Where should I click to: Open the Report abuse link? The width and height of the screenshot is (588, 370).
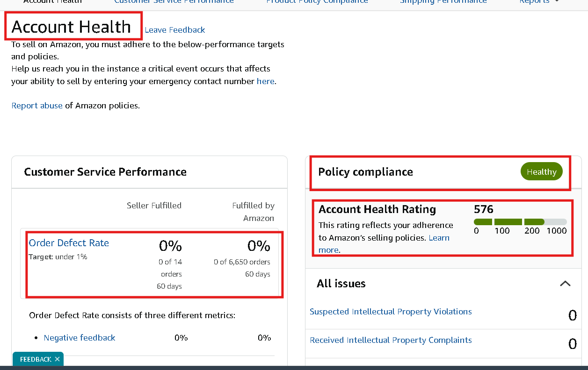pyautogui.click(x=37, y=106)
